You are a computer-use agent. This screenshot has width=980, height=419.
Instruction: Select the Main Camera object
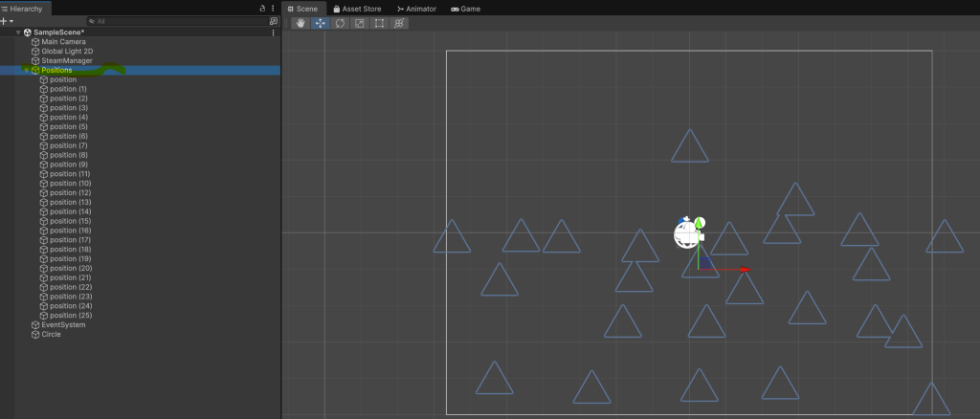pos(63,42)
